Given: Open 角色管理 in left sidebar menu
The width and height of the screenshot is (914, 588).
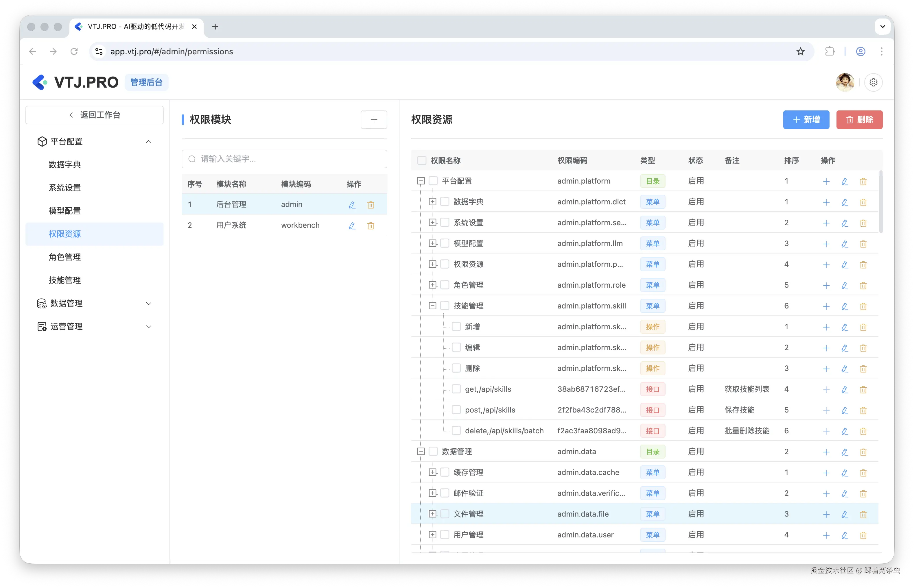Looking at the screenshot, I should pyautogui.click(x=65, y=257).
